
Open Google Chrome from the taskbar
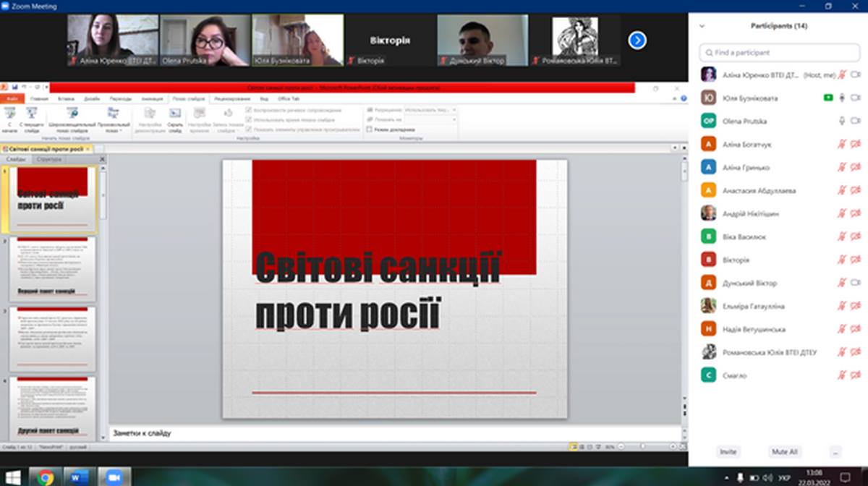click(x=45, y=477)
